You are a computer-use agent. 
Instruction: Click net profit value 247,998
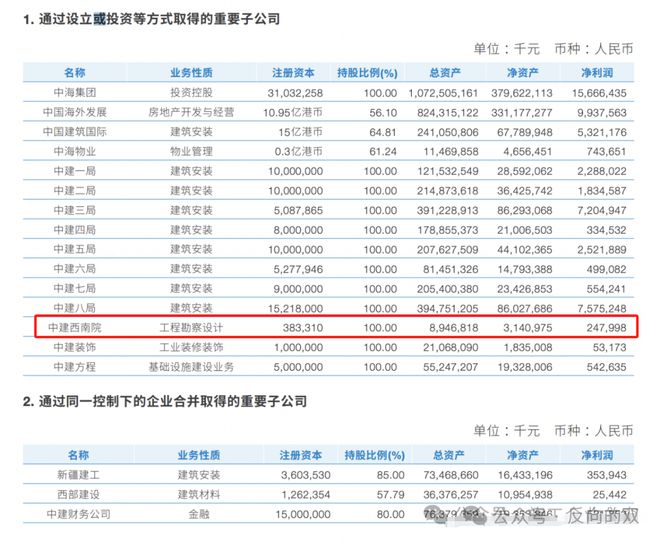click(x=607, y=328)
